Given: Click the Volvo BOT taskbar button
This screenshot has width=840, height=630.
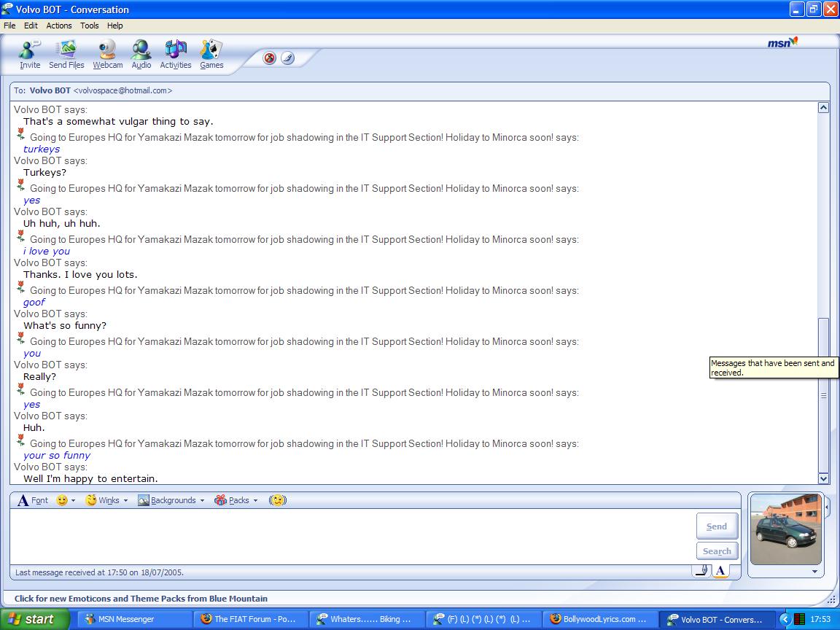Looking at the screenshot, I should [x=717, y=619].
